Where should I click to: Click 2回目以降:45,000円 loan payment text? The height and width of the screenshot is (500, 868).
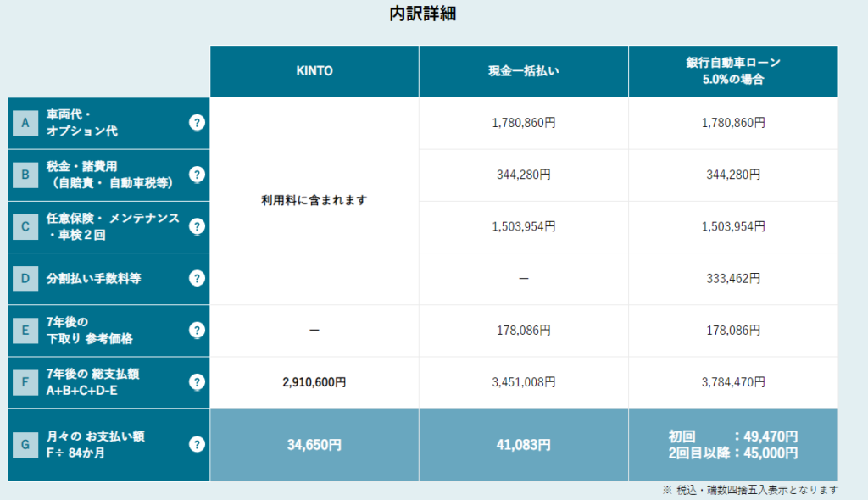pos(733,453)
